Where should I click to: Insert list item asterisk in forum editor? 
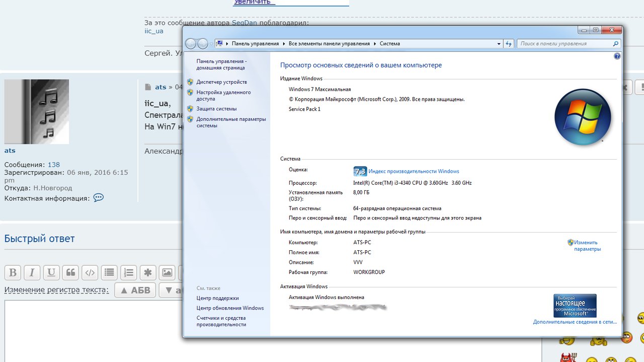tap(148, 273)
